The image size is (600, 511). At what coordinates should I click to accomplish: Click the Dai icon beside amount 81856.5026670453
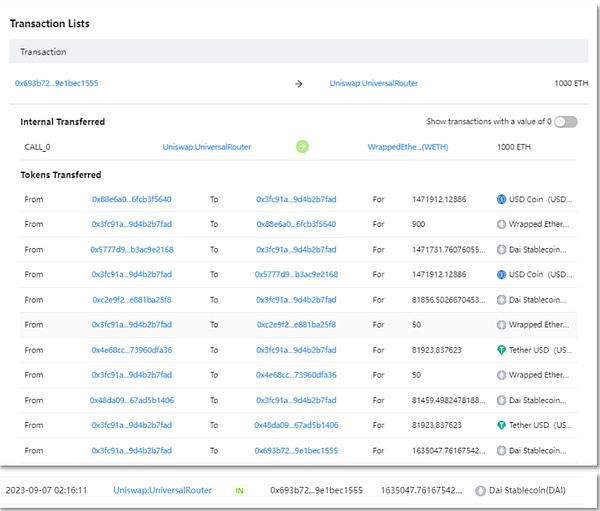pos(502,299)
